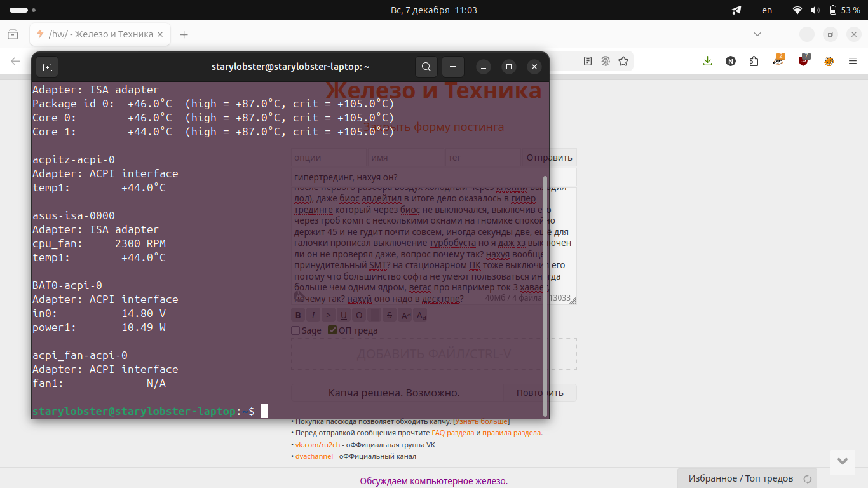This screenshot has height=488, width=868.
Task: Open the Privacy Badger extension with badge 2
Action: pos(778,60)
